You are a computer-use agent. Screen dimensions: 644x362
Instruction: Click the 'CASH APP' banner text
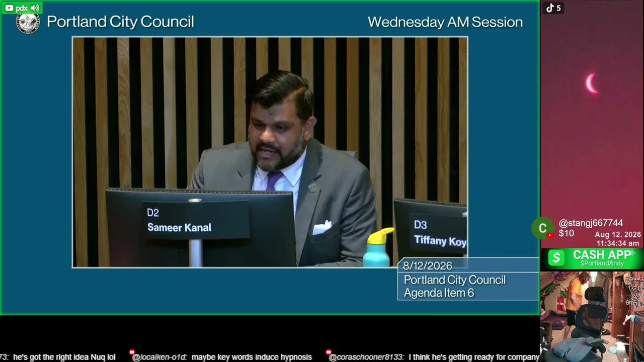602,255
